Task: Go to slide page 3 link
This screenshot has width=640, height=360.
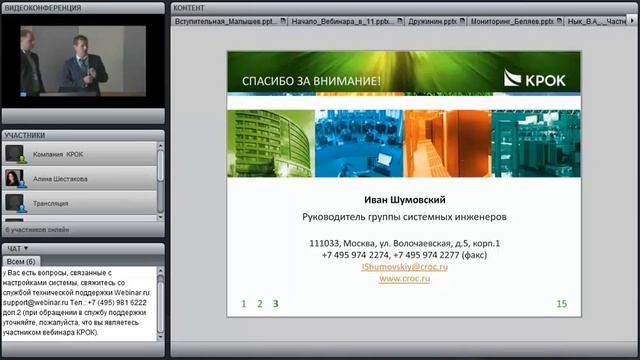Action: coord(276,304)
